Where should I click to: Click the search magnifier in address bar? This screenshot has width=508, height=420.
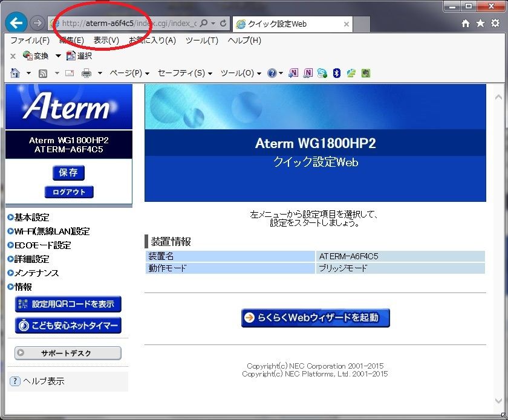coord(204,24)
